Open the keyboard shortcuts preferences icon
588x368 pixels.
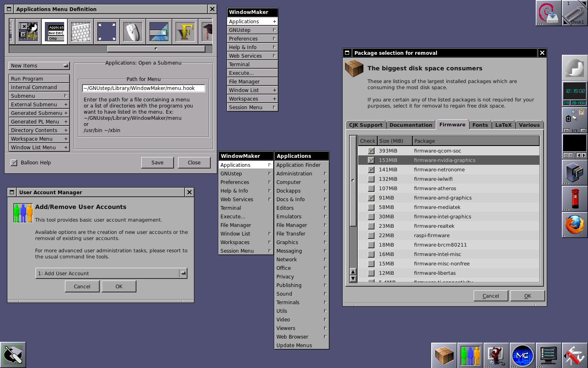pyautogui.click(x=80, y=32)
